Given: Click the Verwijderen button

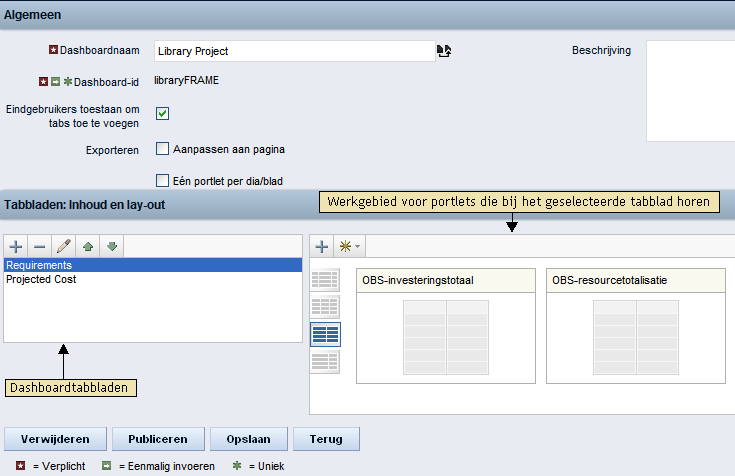Looking at the screenshot, I should 55,439.
